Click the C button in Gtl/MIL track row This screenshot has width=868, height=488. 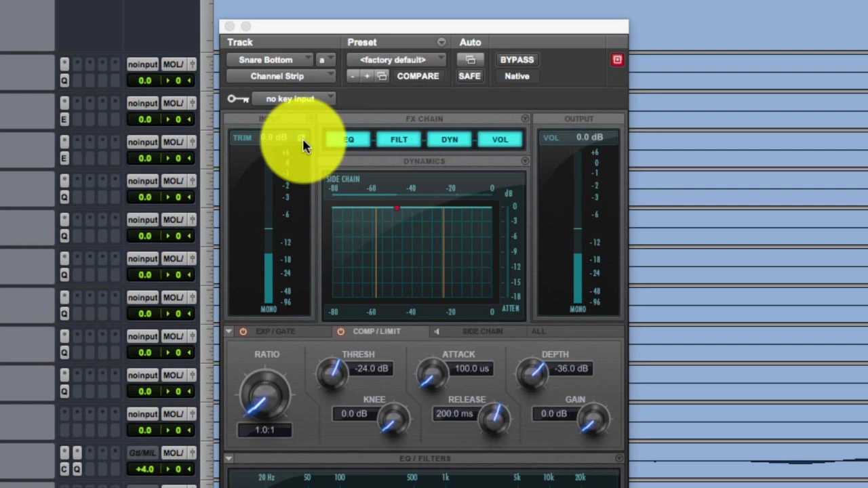point(64,469)
